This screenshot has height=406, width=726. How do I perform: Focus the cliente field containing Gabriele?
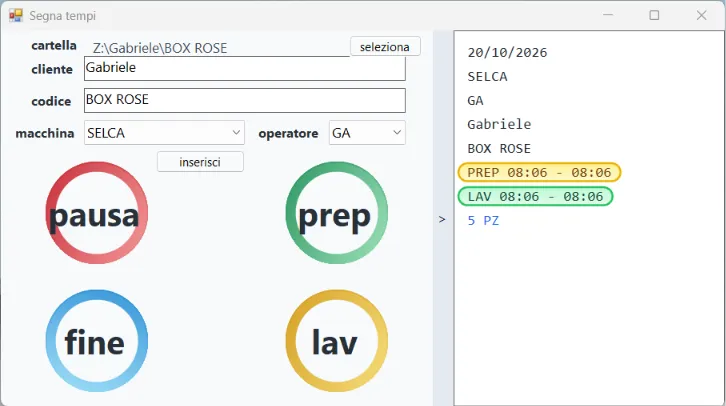tap(244, 68)
